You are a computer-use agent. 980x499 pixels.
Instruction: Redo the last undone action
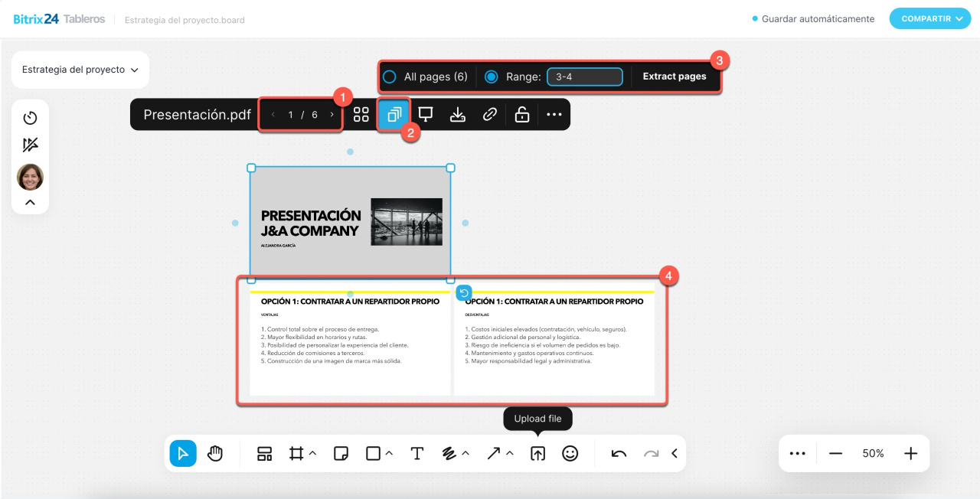(652, 454)
